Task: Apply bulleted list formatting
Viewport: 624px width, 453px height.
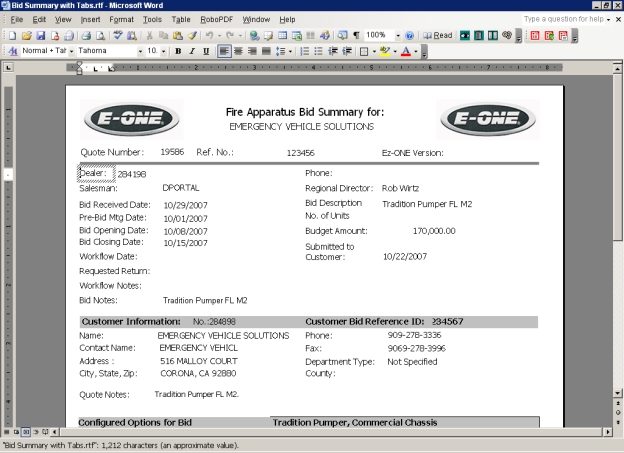Action: 318,51
